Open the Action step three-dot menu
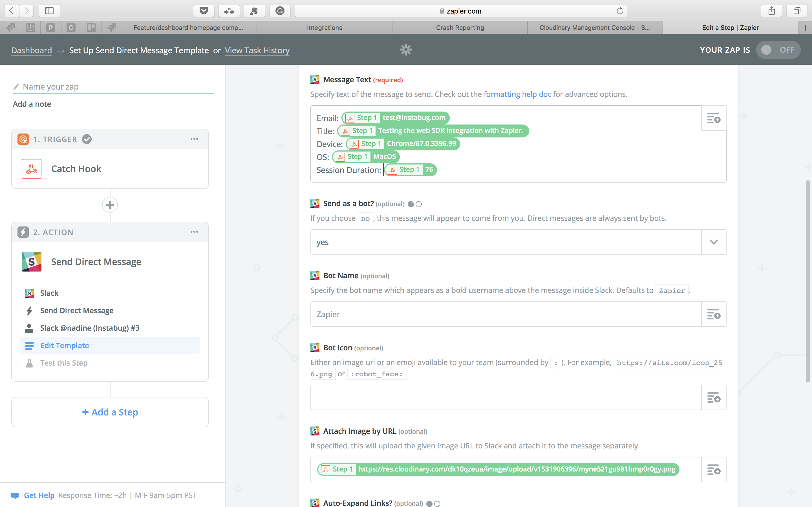812x507 pixels. coord(194,232)
